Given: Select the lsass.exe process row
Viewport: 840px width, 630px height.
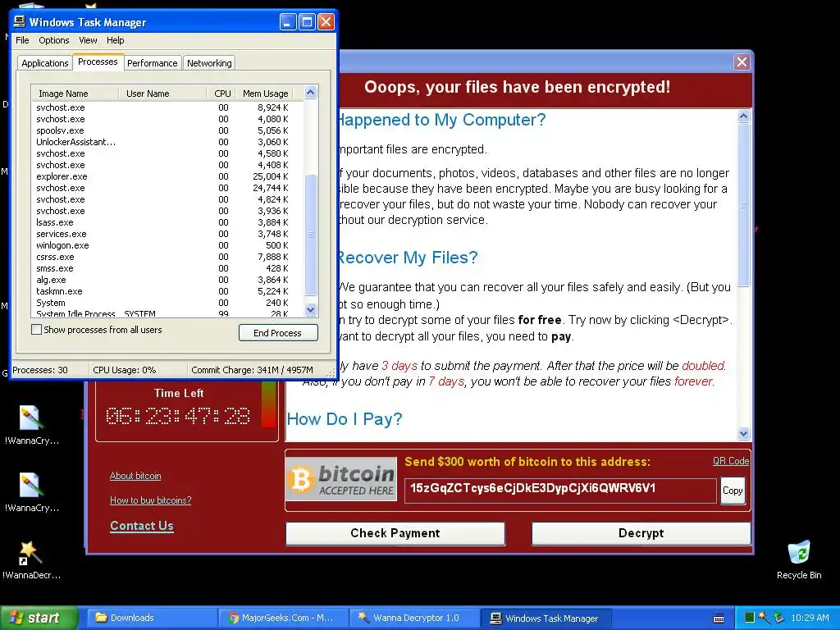Looking at the screenshot, I should pyautogui.click(x=167, y=222).
